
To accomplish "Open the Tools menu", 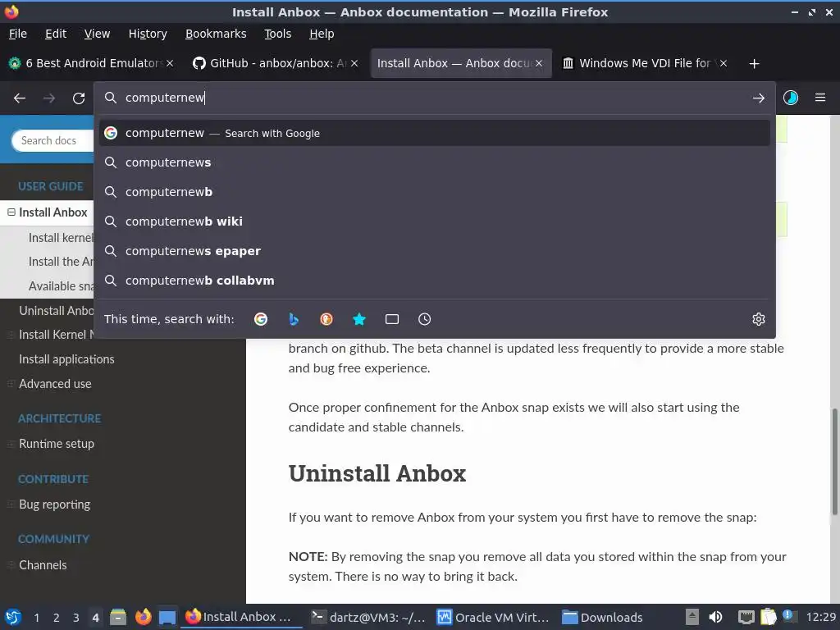I will point(277,34).
